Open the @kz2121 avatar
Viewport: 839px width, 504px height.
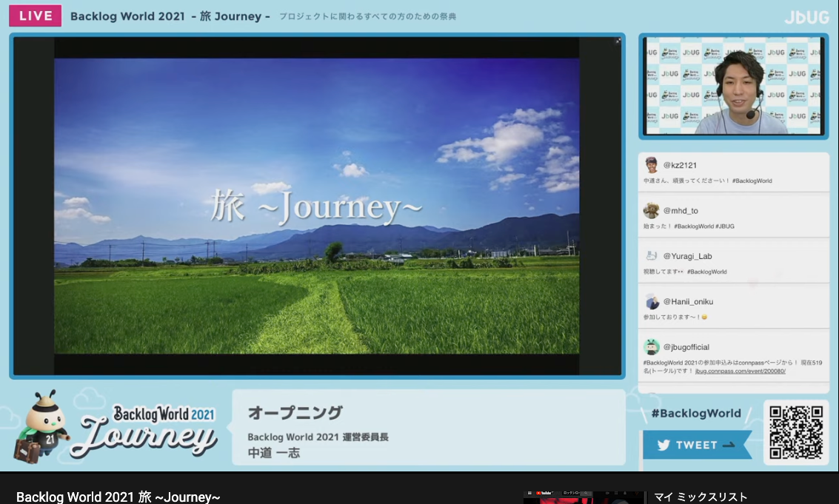point(651,165)
